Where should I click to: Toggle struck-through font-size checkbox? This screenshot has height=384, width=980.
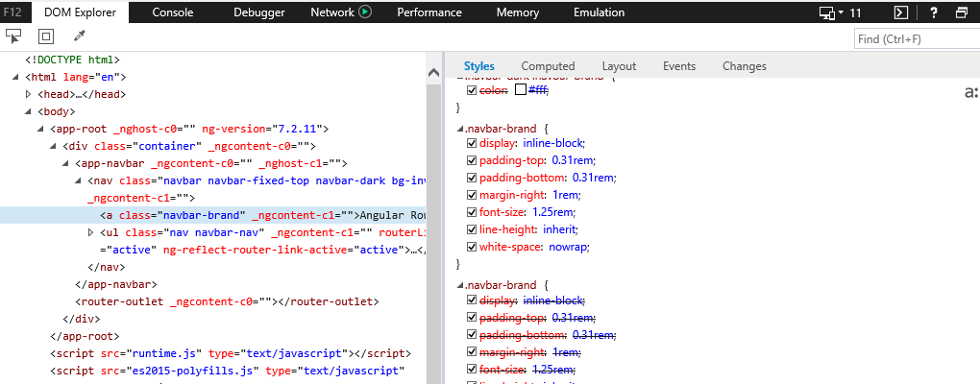pos(472,370)
